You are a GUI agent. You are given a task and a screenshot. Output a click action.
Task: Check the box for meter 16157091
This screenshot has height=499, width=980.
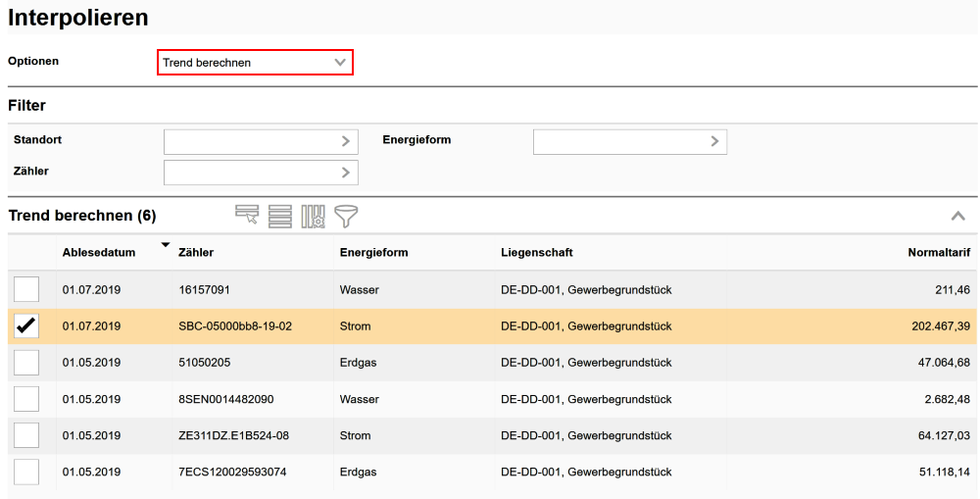tap(26, 289)
